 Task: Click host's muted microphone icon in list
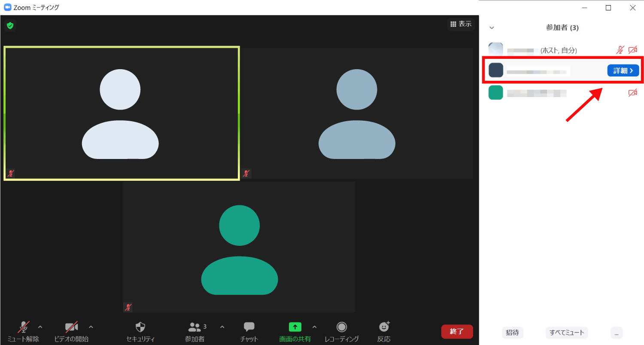(x=620, y=50)
